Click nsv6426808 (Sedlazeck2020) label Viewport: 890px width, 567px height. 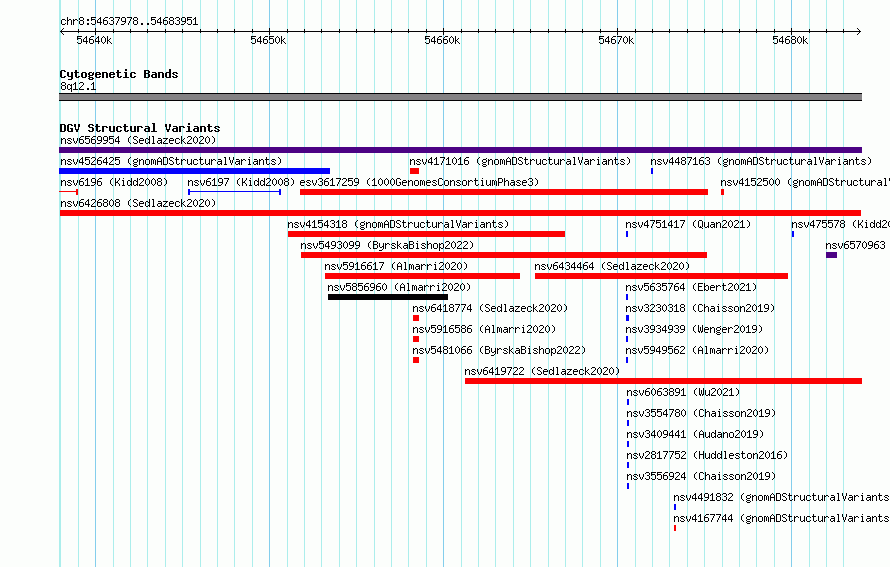click(138, 203)
